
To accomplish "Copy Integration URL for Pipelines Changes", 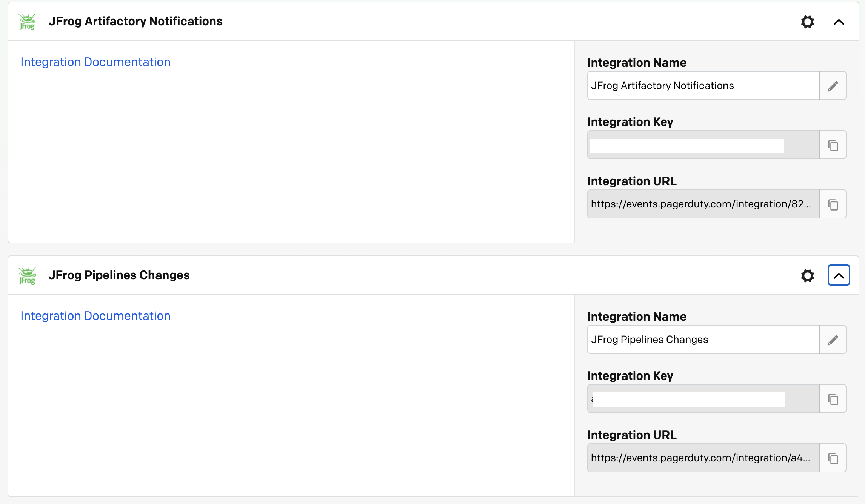I will [833, 458].
